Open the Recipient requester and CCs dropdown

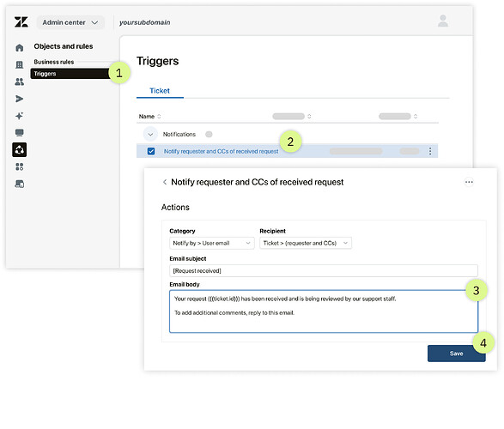pos(306,243)
